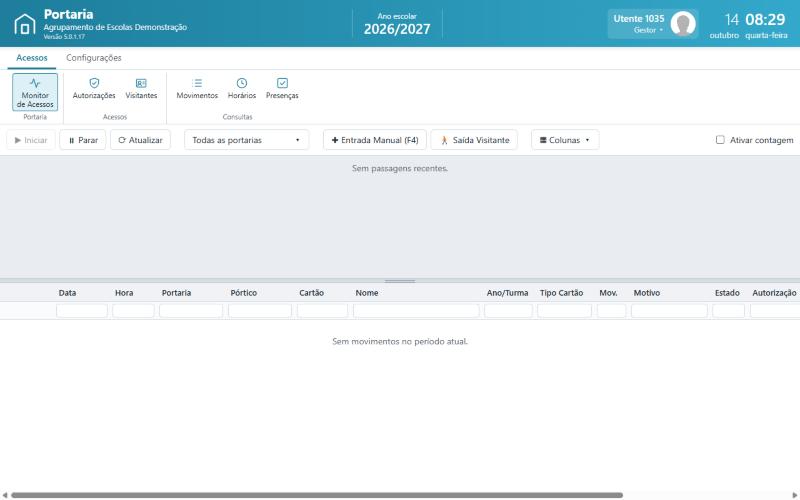
Task: Click the horizontal scrollbar thumb
Action: click(317, 495)
